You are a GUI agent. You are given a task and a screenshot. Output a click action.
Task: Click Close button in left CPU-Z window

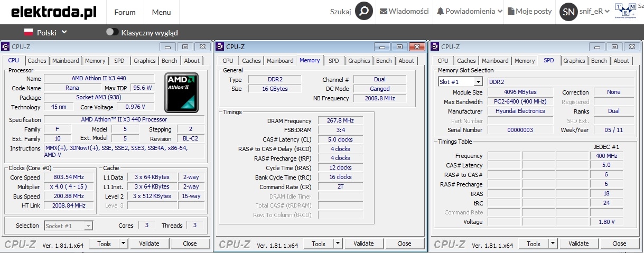(190, 243)
